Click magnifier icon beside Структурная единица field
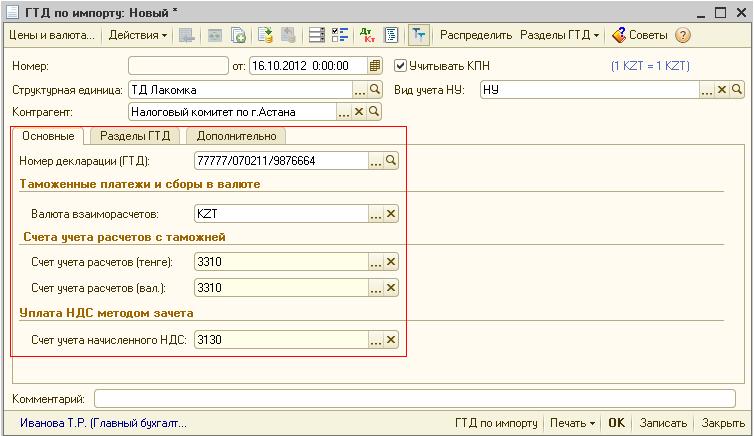This screenshot has width=754, height=436. (x=375, y=89)
